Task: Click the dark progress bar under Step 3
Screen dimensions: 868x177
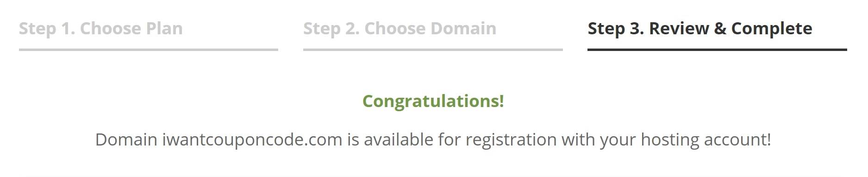Action: click(717, 49)
